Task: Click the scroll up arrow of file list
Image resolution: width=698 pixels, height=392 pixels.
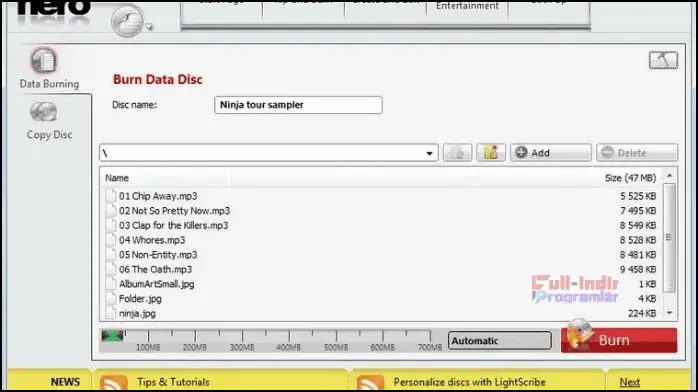Action: 670,176
